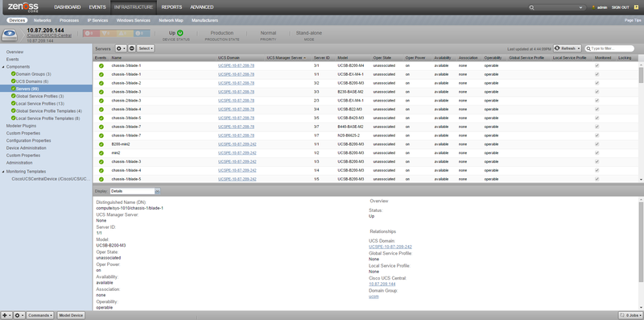This screenshot has height=320, width=644.
Task: Select Servers (99) in the component tree
Action: (x=46, y=89)
